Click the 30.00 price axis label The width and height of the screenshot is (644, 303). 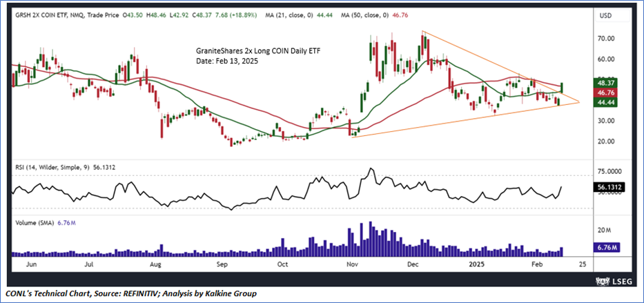tap(605, 121)
